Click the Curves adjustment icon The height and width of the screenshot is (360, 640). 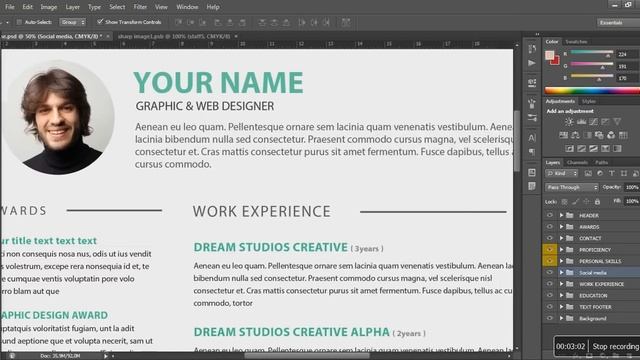click(x=593, y=122)
